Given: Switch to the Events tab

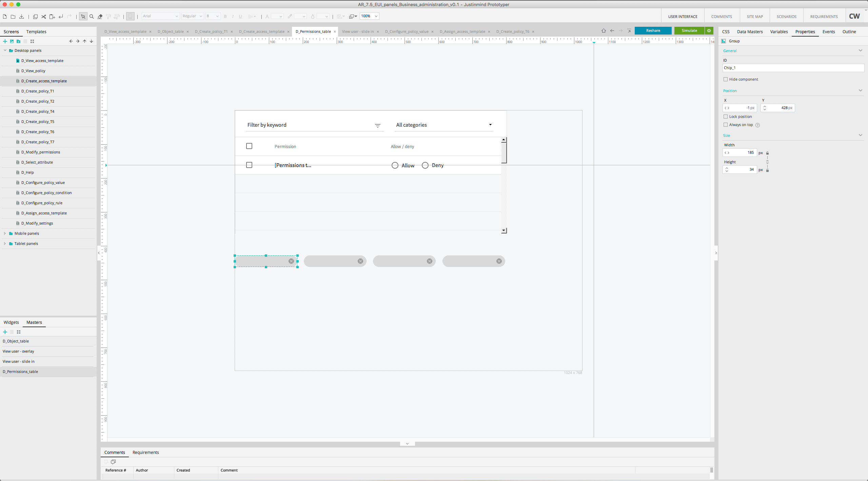Looking at the screenshot, I should pyautogui.click(x=828, y=32).
